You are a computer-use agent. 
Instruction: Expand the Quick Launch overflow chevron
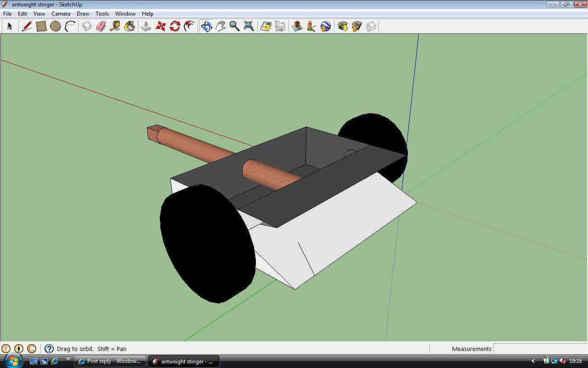coord(68,359)
